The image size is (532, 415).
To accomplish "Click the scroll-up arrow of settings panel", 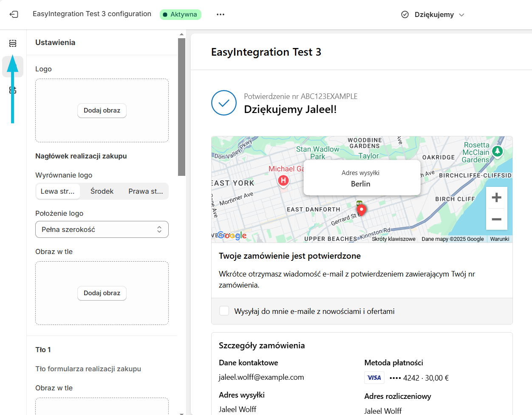I will point(182,34).
